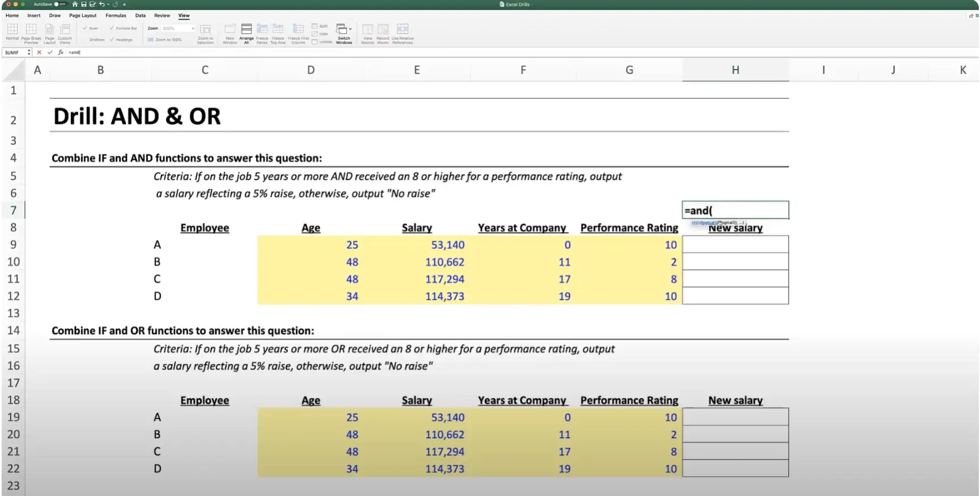Select column H header
The height and width of the screenshot is (496, 980).
pyautogui.click(x=735, y=70)
